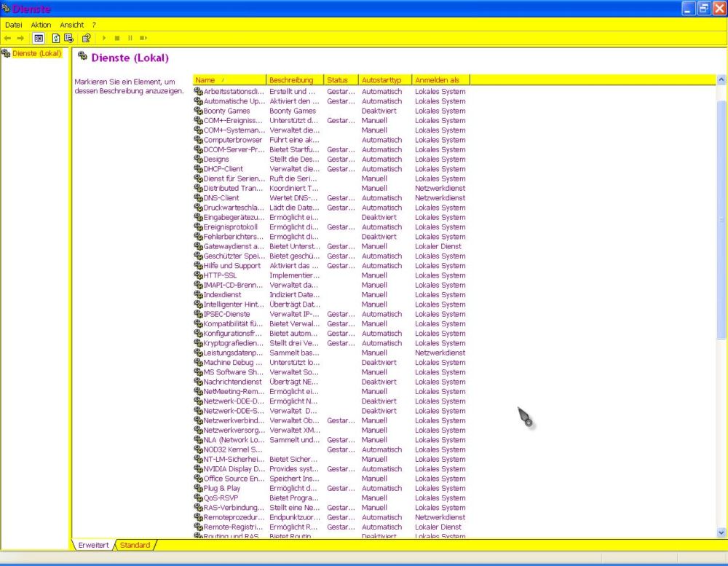Click the Restart Service icon
The height and width of the screenshot is (566, 728).
point(143,38)
